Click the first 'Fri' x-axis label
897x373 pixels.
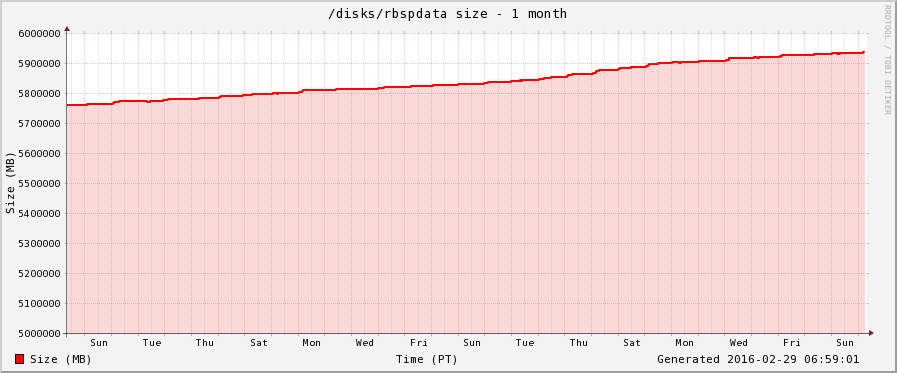(418, 343)
